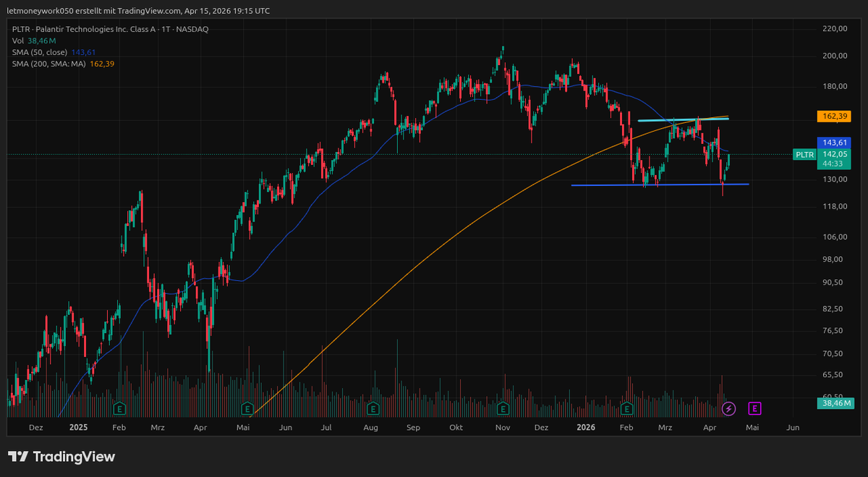
Task: Open the purple upcoming earnings E marker
Action: coord(754,409)
